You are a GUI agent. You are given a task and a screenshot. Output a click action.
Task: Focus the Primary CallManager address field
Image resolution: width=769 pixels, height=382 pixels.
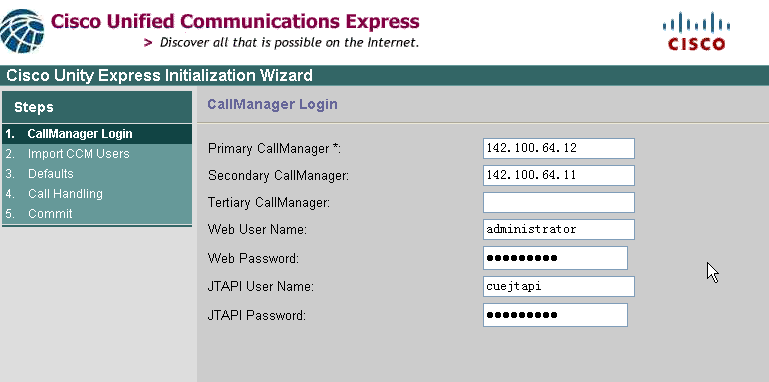[x=559, y=149]
